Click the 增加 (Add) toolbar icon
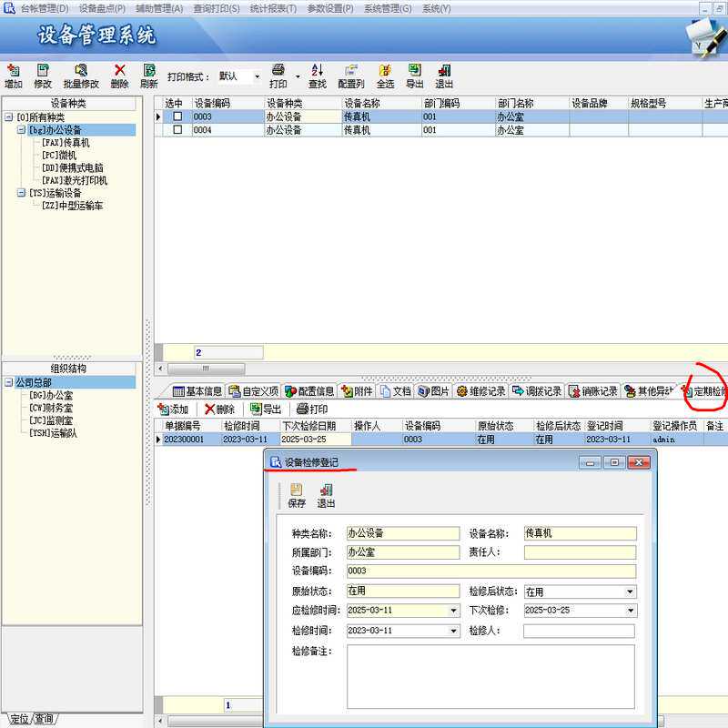Viewport: 728px width, 728px height. pyautogui.click(x=14, y=76)
